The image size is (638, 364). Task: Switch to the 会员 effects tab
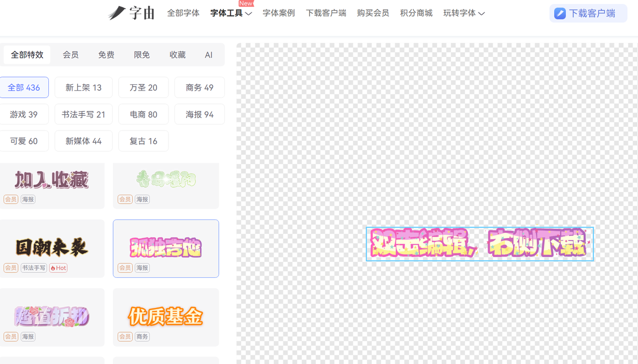pos(70,55)
